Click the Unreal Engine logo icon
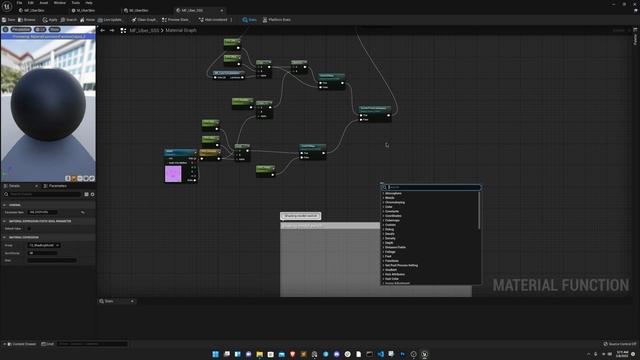The height and width of the screenshot is (360, 640). click(7, 6)
